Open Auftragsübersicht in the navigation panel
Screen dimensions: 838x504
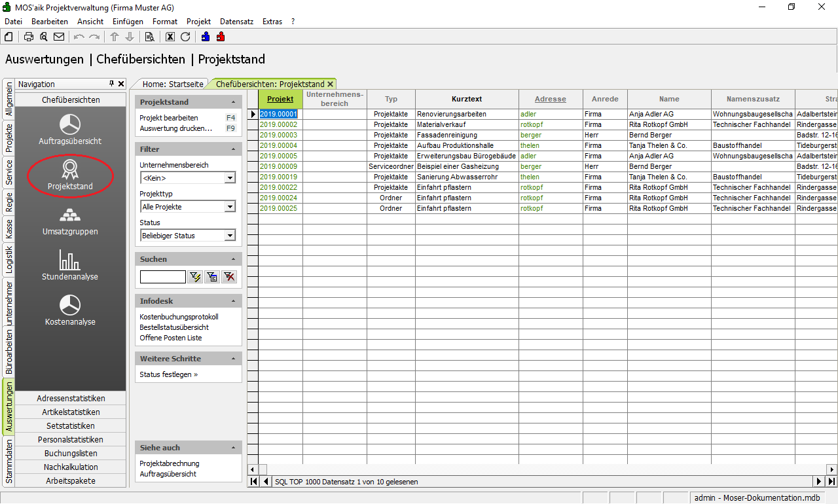[x=70, y=130]
